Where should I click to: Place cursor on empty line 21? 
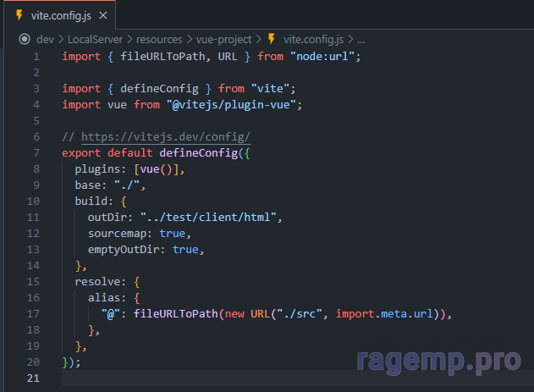pos(296,378)
